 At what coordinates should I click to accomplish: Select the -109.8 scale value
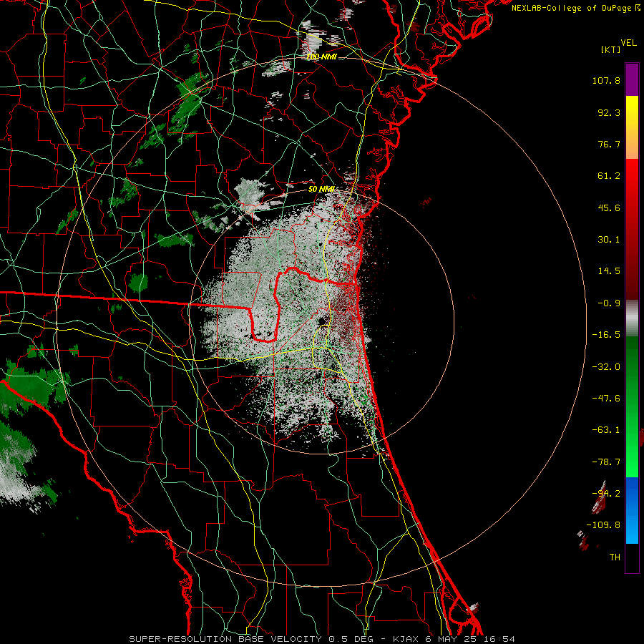coord(603,525)
